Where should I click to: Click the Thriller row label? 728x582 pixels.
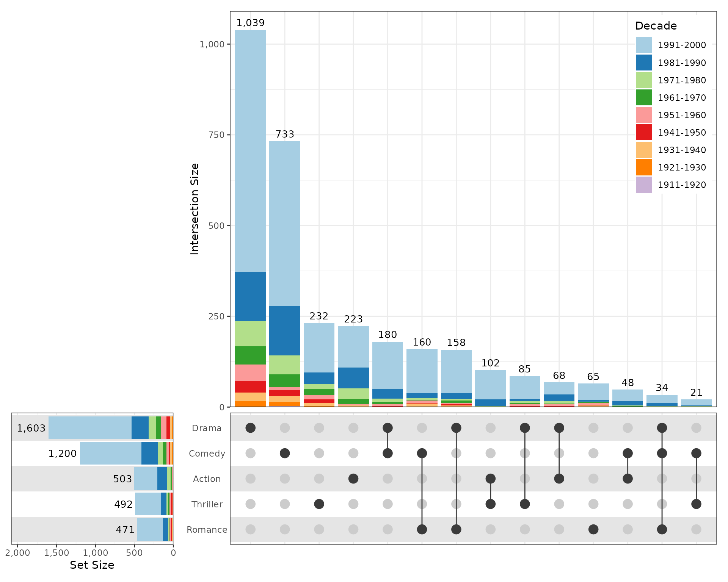pos(207,504)
